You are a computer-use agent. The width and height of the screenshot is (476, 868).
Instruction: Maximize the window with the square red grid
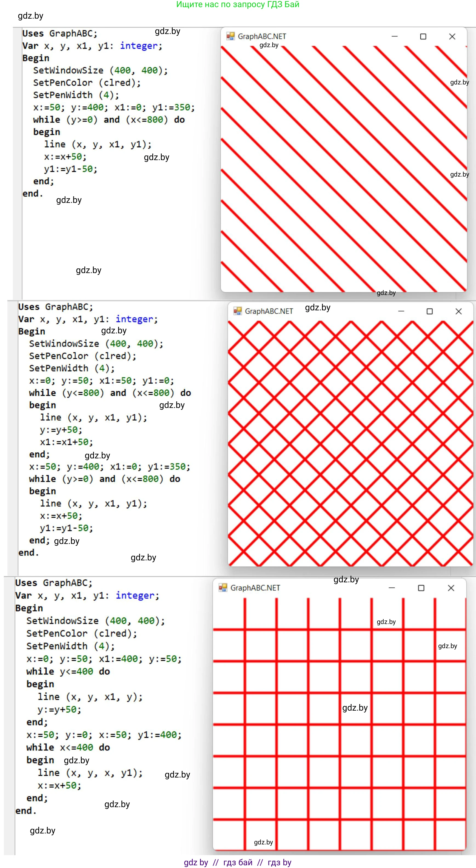[421, 588]
